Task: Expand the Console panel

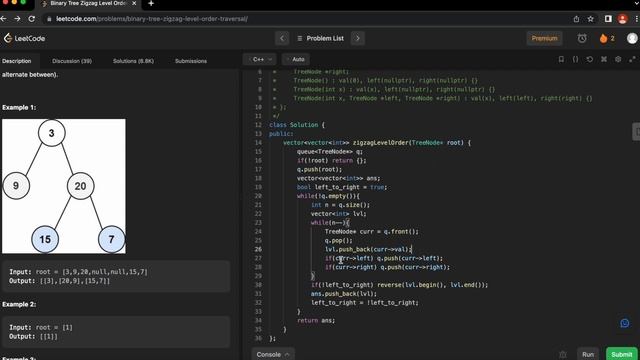Action: coord(273,354)
